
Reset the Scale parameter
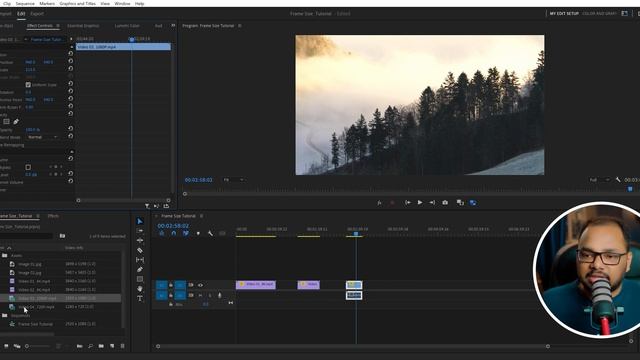pos(71,69)
